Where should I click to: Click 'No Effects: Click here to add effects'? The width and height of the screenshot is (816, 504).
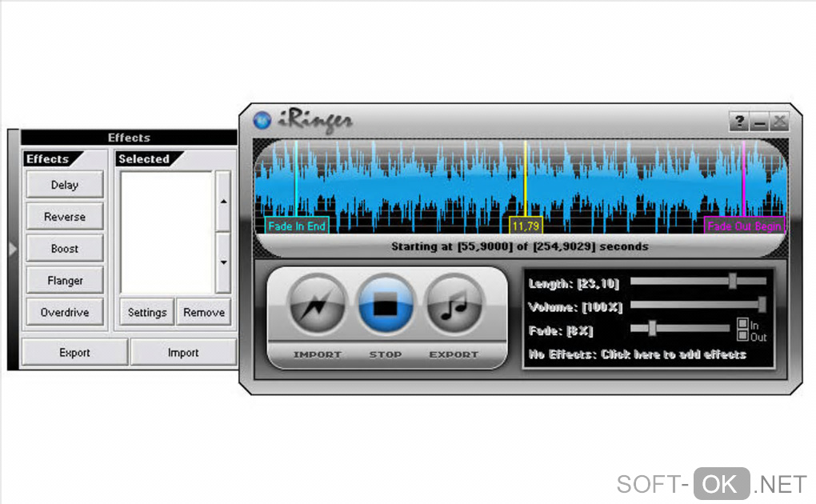[x=638, y=354]
